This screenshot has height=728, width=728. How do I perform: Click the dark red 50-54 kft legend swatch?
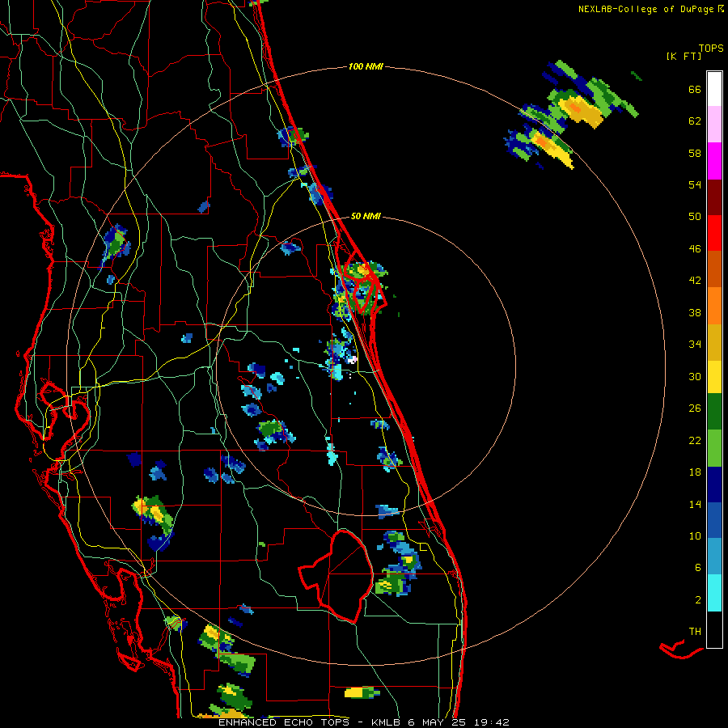(714, 197)
